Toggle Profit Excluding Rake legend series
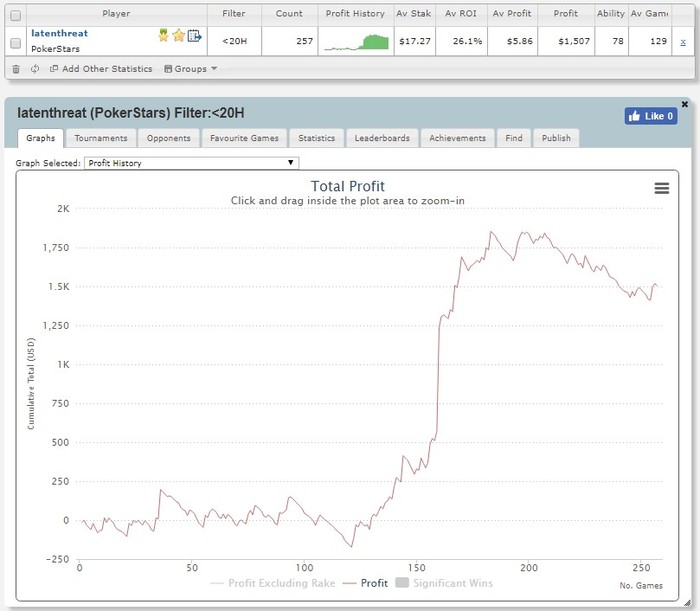This screenshot has width=700, height=611. (272, 583)
